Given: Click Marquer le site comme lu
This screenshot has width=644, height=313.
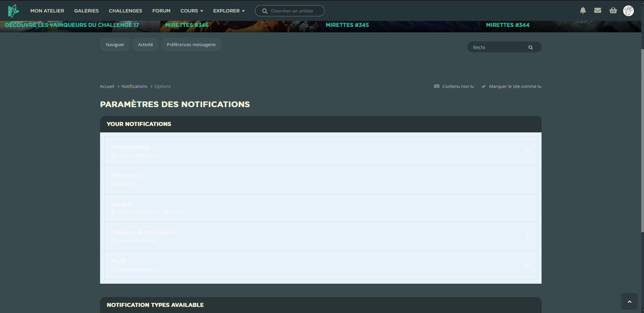Looking at the screenshot, I should [x=515, y=87].
